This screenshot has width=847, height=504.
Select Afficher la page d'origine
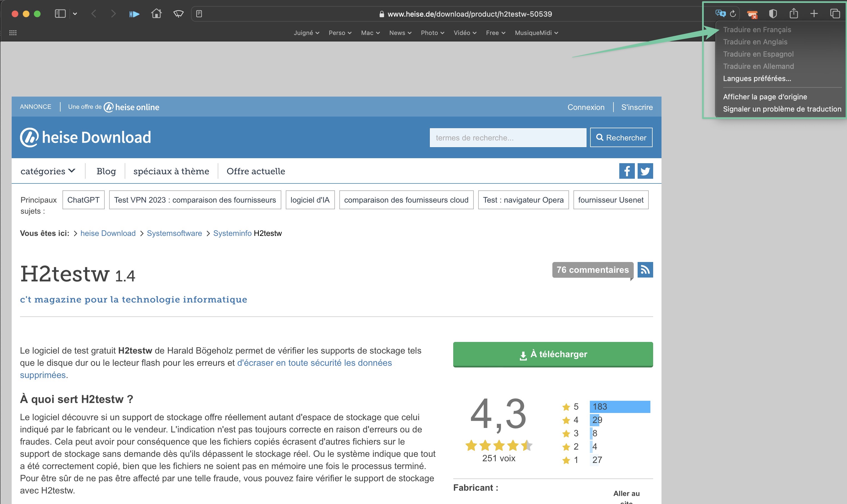point(765,97)
